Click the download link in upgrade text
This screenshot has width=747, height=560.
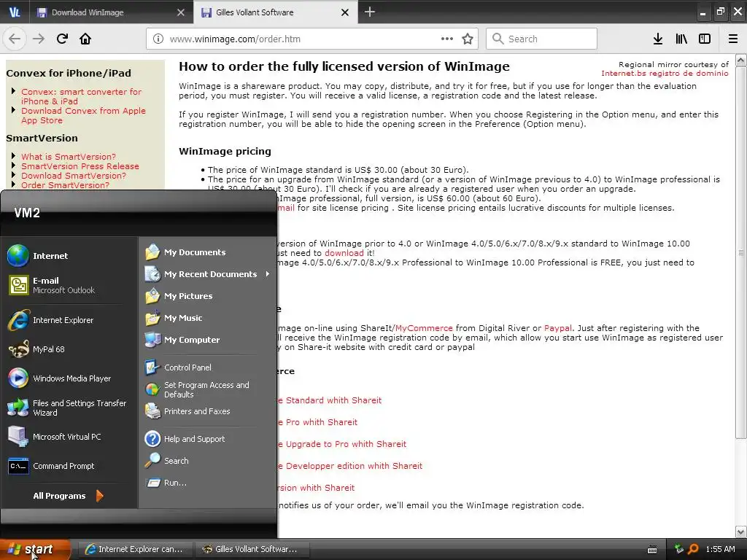pos(344,253)
